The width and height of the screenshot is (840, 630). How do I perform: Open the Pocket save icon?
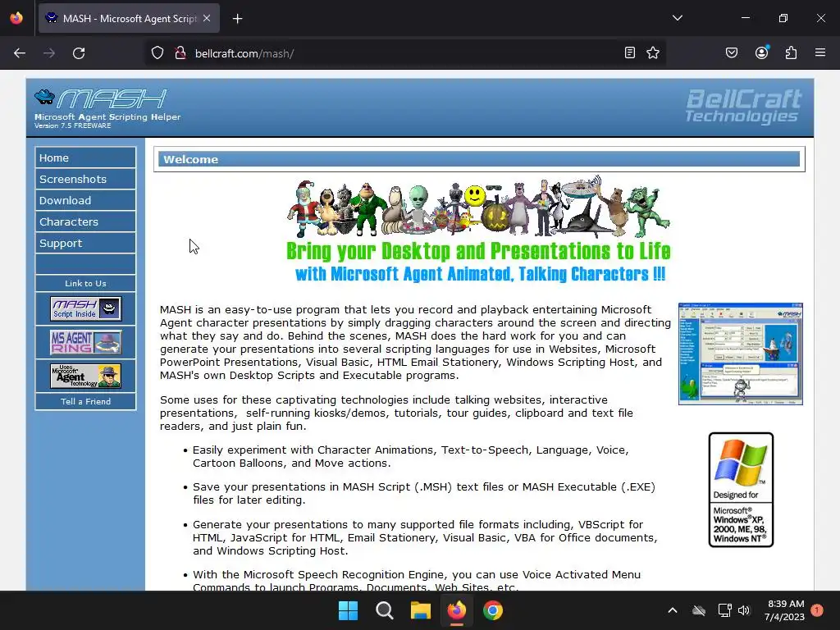[x=731, y=52]
